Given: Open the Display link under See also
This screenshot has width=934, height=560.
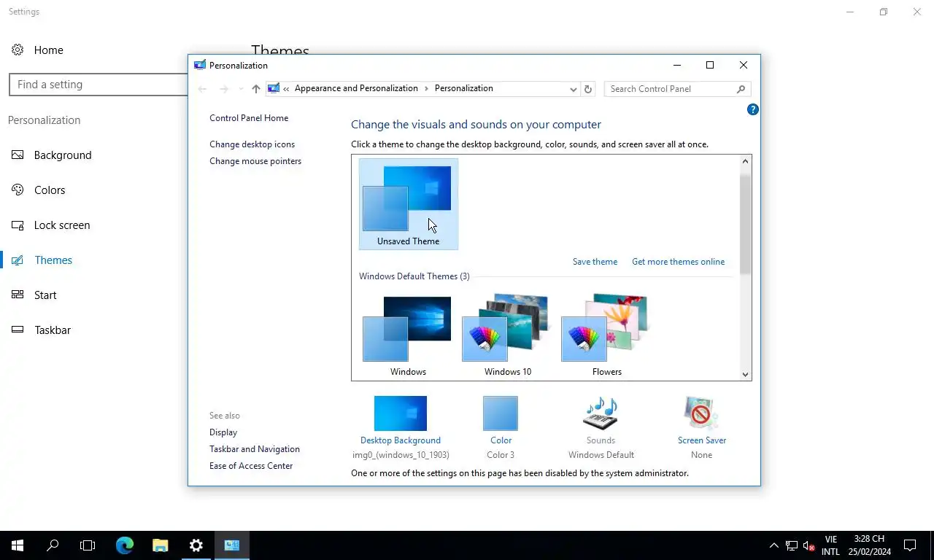Looking at the screenshot, I should point(223,432).
